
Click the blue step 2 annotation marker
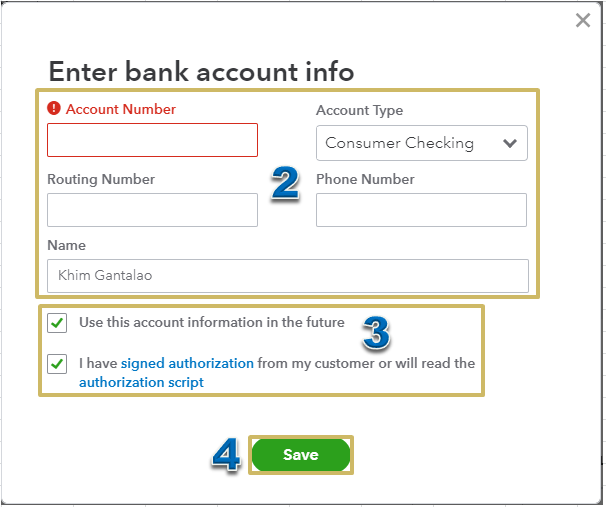(286, 183)
